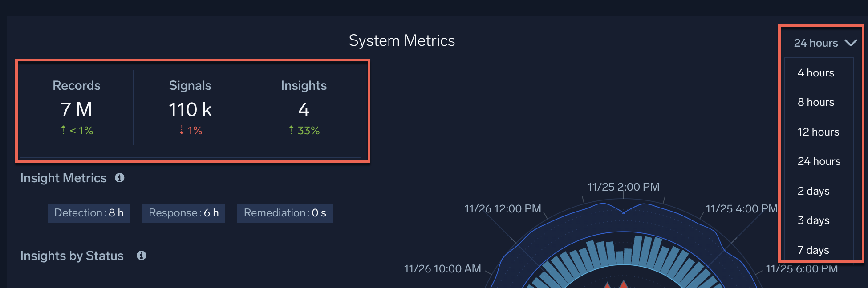Image resolution: width=868 pixels, height=288 pixels.
Task: Open the Records 7 M metric
Action: coord(76,109)
